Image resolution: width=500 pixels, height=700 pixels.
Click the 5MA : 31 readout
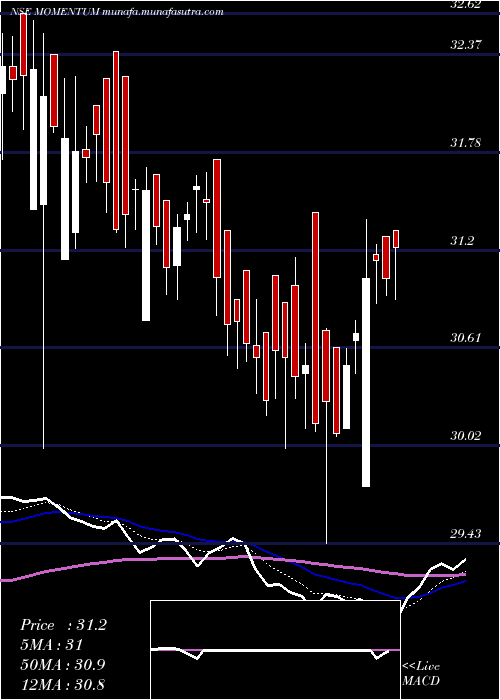[52, 645]
